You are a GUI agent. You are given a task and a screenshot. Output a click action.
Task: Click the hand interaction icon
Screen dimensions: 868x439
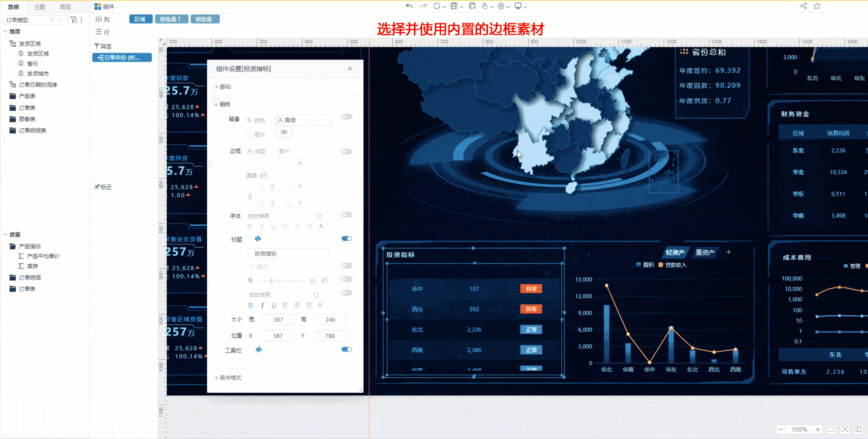pos(485,6)
